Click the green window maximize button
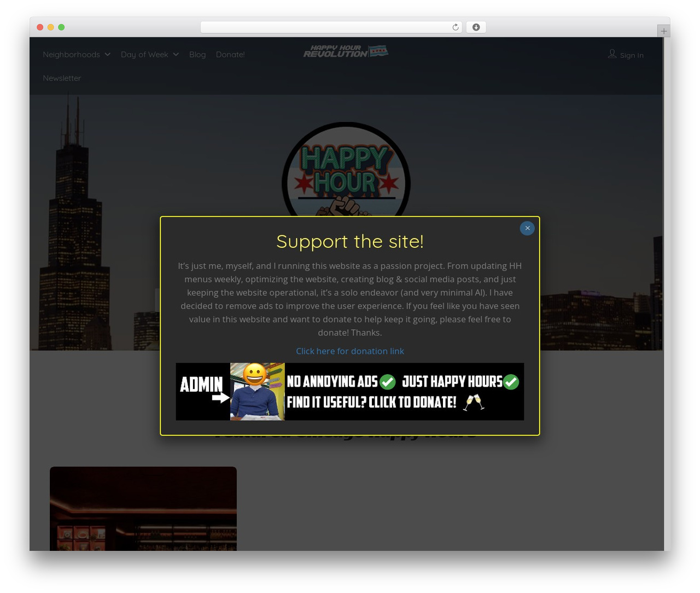700x593 pixels. (x=61, y=27)
